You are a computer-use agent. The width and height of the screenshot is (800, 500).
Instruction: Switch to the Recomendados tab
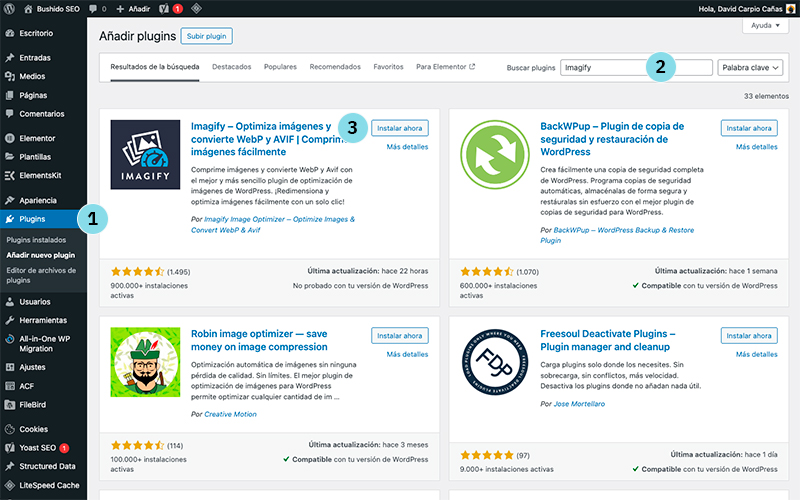(335, 67)
